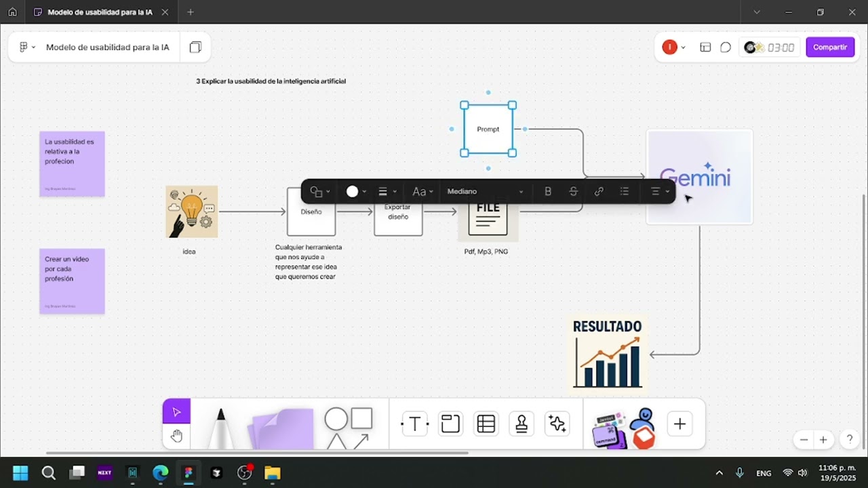This screenshot has width=868, height=488.
Task: Open the Stamp tool
Action: 521,424
